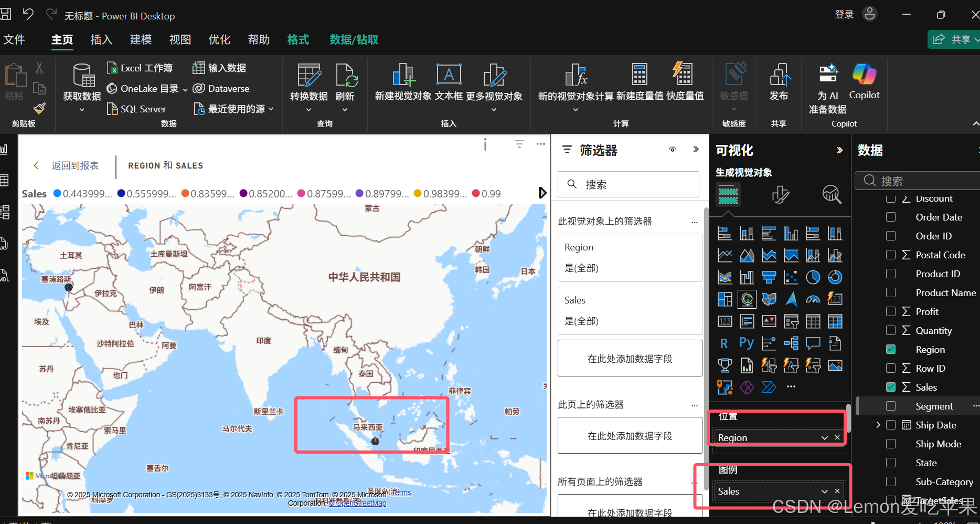
Task: Expand the Ship Date field hierarchy
Action: 878,425
